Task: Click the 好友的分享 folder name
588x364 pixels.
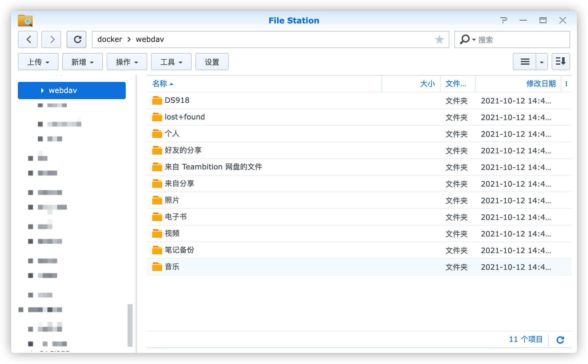Action: [183, 150]
